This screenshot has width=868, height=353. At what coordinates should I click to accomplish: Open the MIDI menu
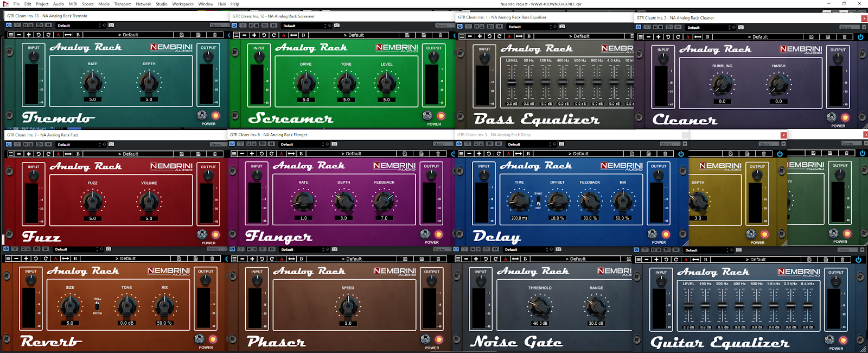(x=73, y=4)
